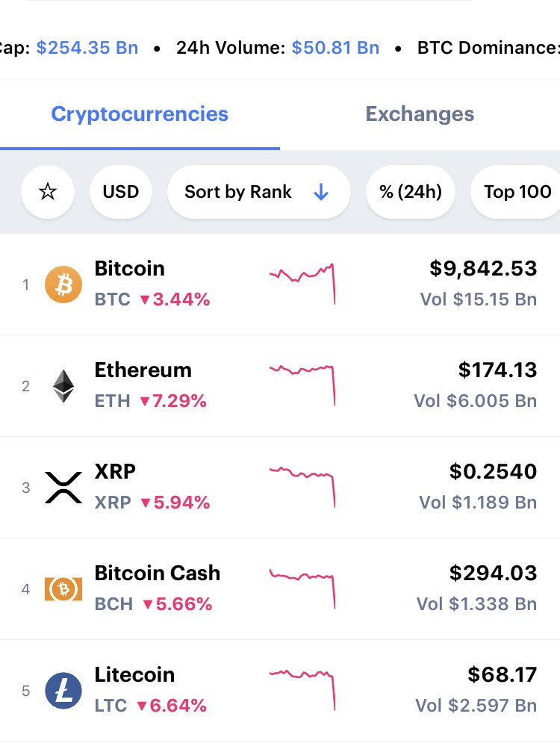Click the Bitcoin Cash name label
Image resolution: width=560 pixels, height=743 pixels.
[x=158, y=573]
